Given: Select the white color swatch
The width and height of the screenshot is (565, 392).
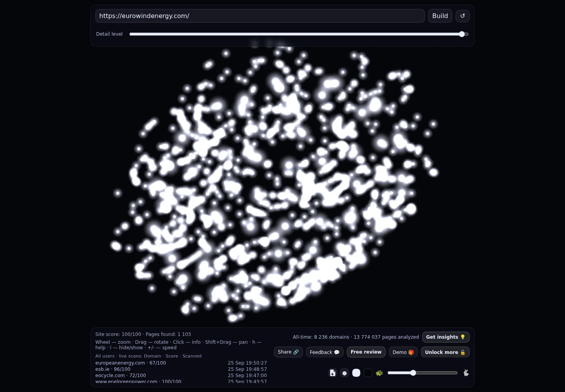Looking at the screenshot, I should pyautogui.click(x=356, y=373).
